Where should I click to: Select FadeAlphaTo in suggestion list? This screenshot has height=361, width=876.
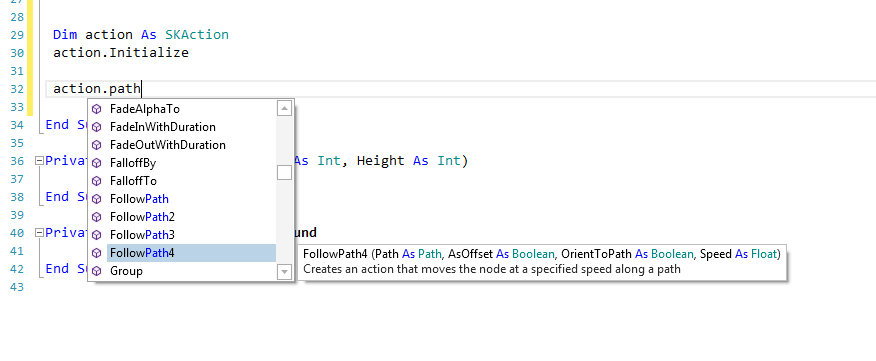(x=145, y=109)
